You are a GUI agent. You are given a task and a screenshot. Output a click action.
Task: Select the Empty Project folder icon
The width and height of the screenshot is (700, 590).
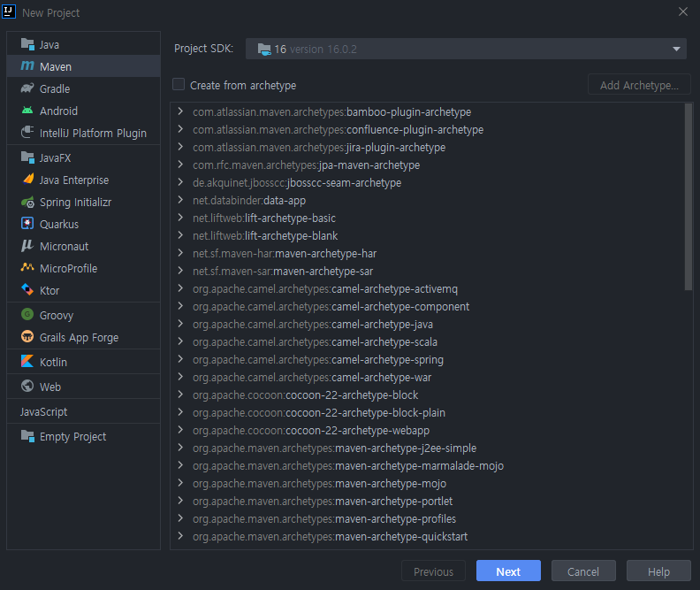(27, 436)
